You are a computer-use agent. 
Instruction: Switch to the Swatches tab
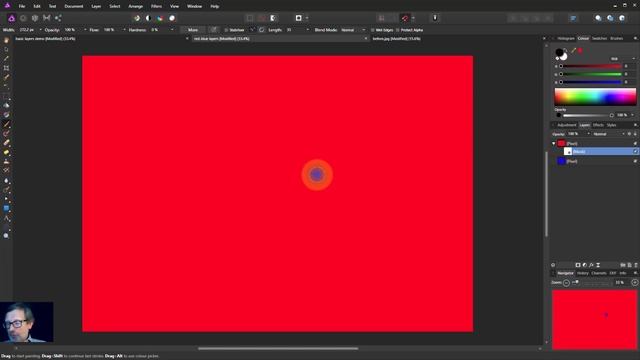click(599, 38)
